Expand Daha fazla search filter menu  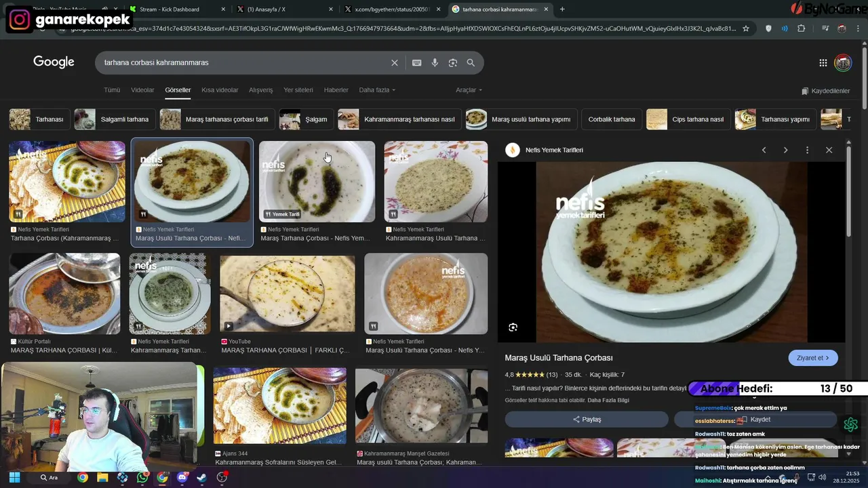tap(377, 90)
